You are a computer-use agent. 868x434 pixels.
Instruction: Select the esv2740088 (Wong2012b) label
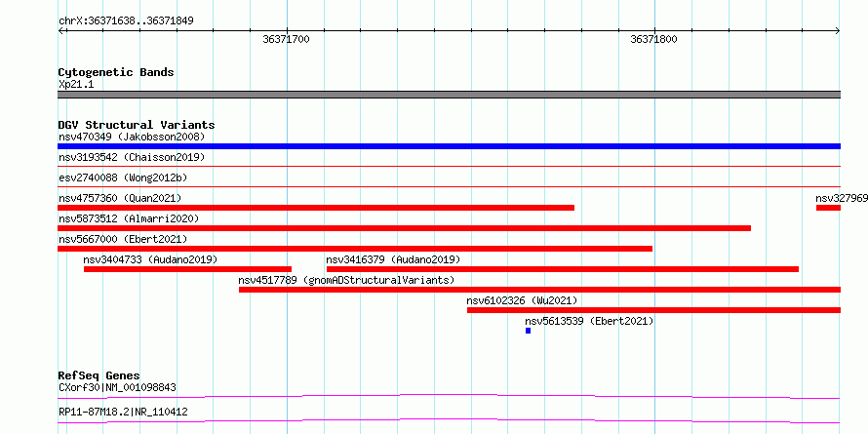123,178
